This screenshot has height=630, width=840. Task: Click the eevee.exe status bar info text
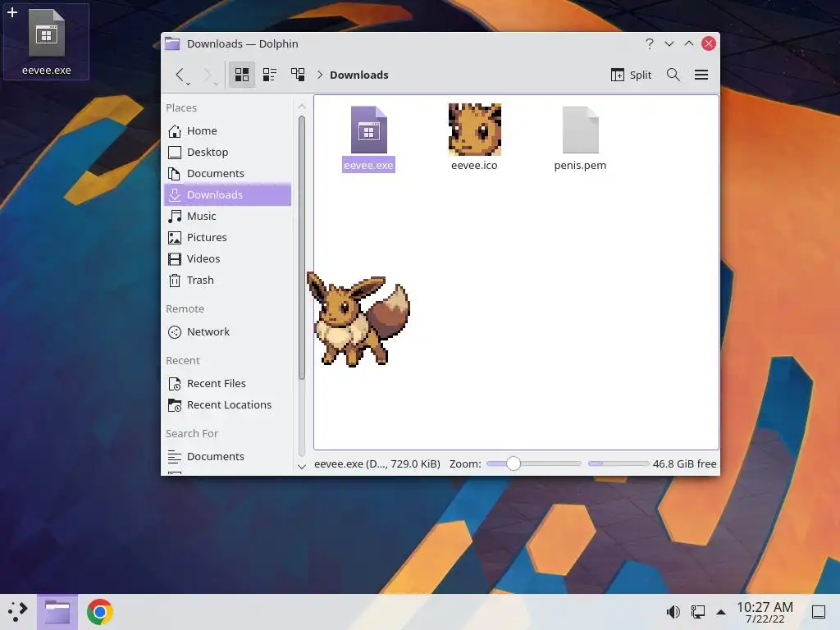pyautogui.click(x=377, y=463)
